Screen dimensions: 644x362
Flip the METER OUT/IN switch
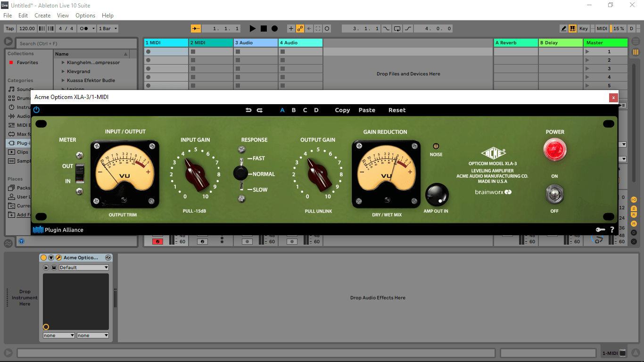click(x=80, y=173)
